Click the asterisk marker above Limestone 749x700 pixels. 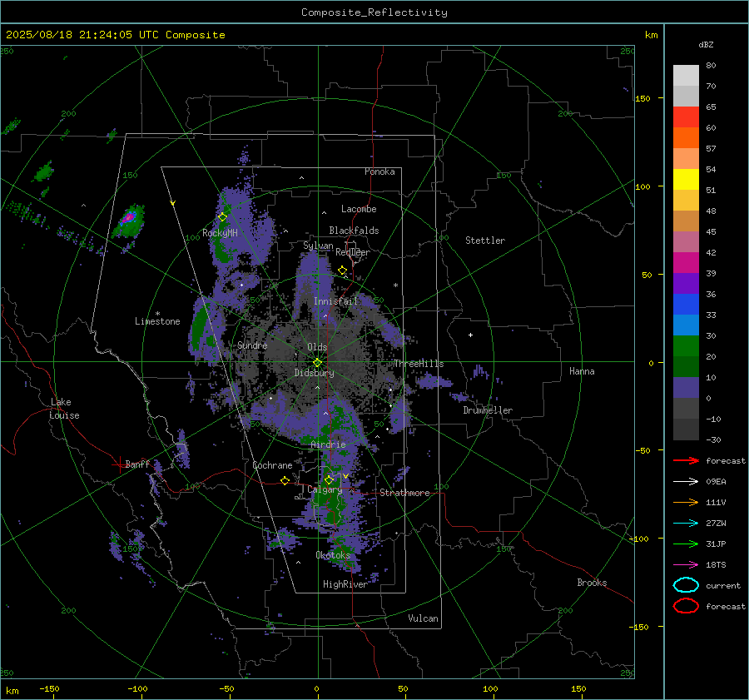(x=157, y=314)
